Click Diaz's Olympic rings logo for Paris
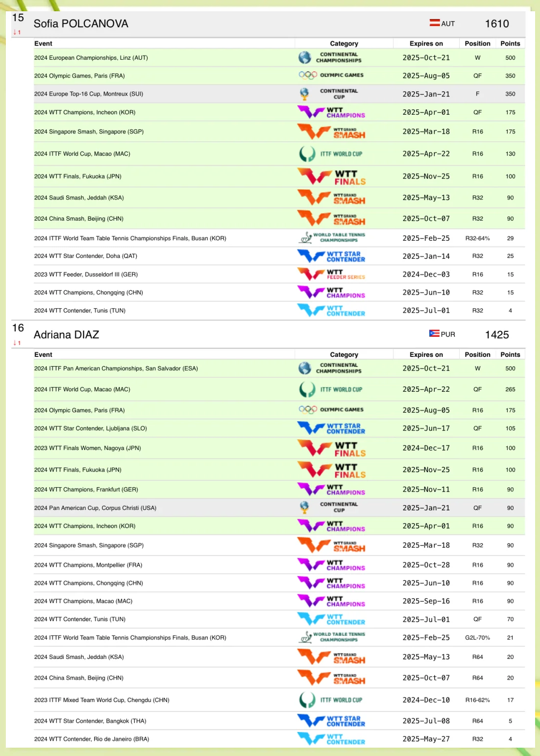This screenshot has height=756, width=540. click(x=331, y=410)
